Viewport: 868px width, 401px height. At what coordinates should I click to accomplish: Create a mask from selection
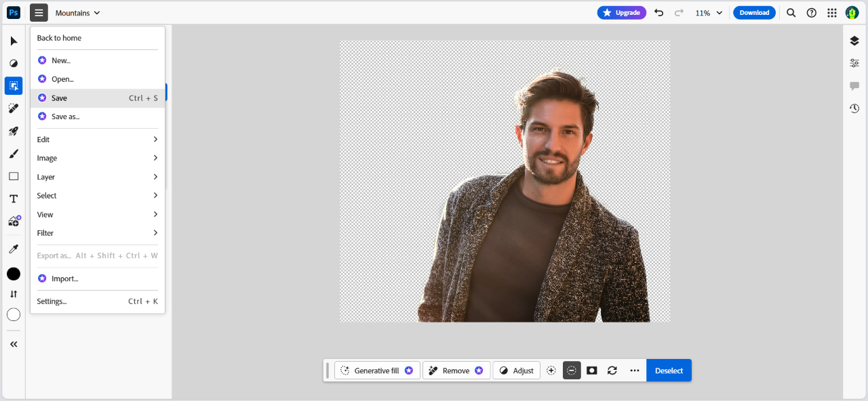coord(592,371)
